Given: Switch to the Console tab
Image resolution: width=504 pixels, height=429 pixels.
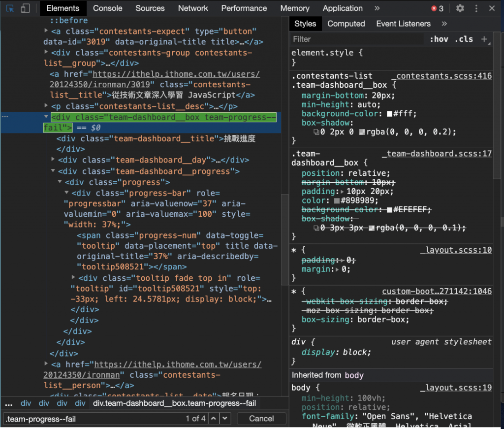Looking at the screenshot, I should click(108, 8).
